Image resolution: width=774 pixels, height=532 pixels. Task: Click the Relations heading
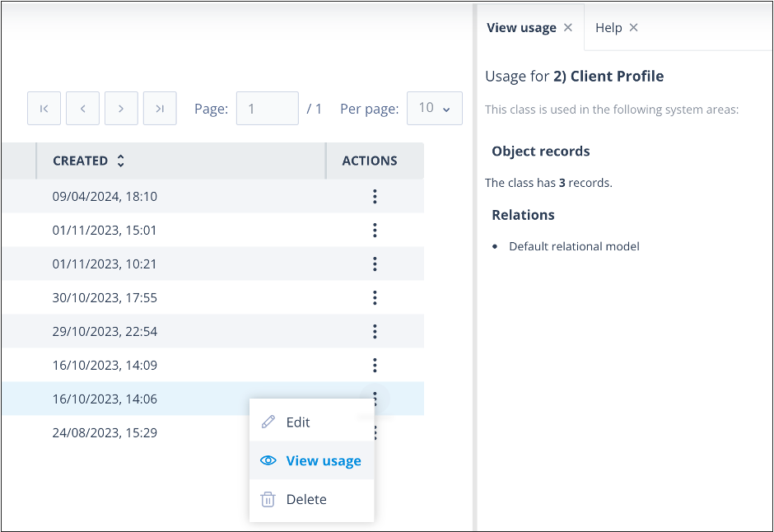tap(523, 215)
